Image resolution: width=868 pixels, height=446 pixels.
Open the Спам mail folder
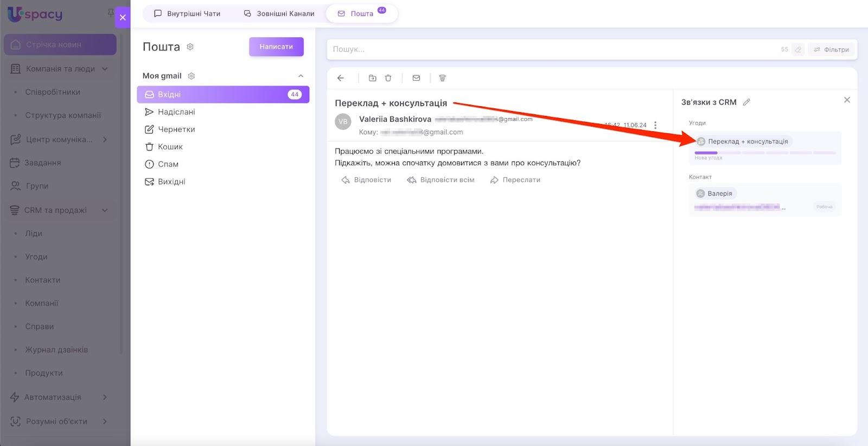coord(168,164)
